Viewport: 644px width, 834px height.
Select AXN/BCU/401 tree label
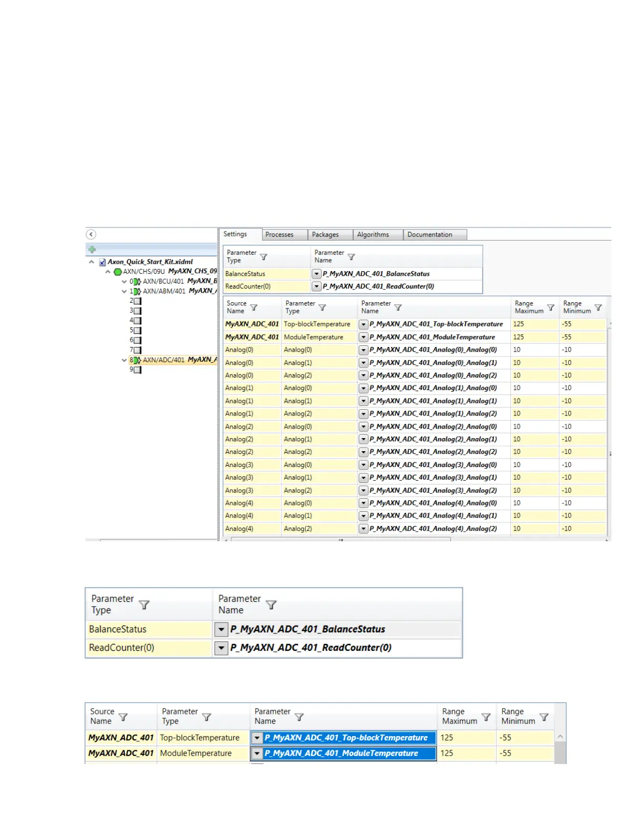click(x=180, y=282)
